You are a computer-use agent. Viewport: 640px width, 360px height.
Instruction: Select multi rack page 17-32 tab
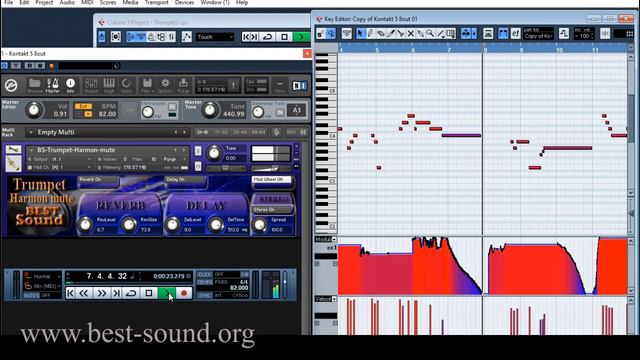(221, 132)
